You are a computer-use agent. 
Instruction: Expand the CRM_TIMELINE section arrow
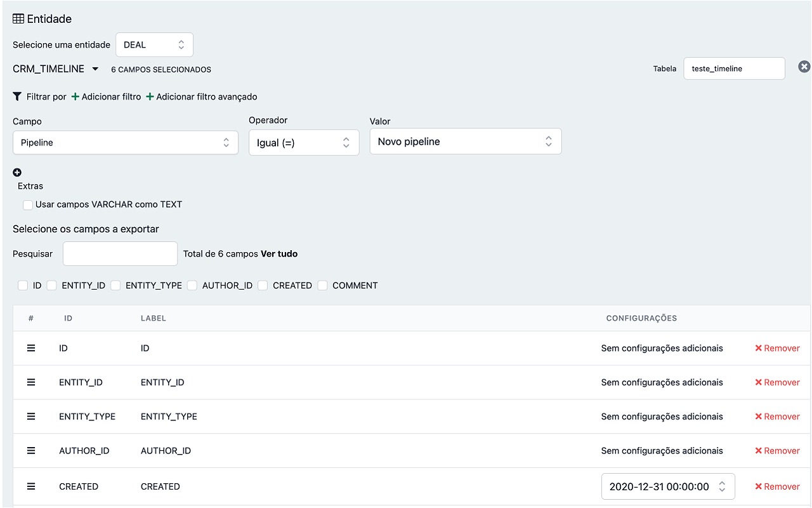pos(95,69)
